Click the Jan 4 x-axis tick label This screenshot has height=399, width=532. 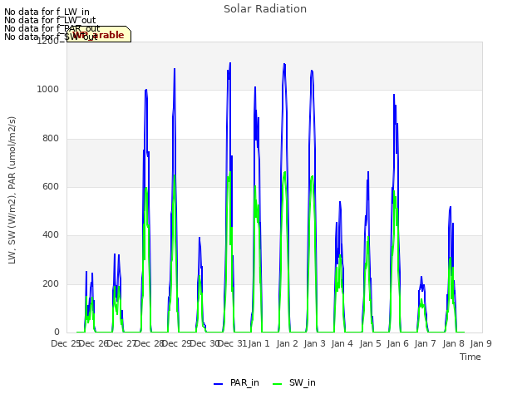click(342, 343)
